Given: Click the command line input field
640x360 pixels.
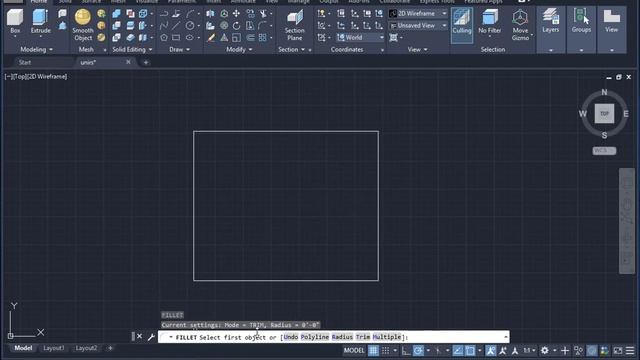Looking at the screenshot, I should pyautogui.click(x=334, y=337).
